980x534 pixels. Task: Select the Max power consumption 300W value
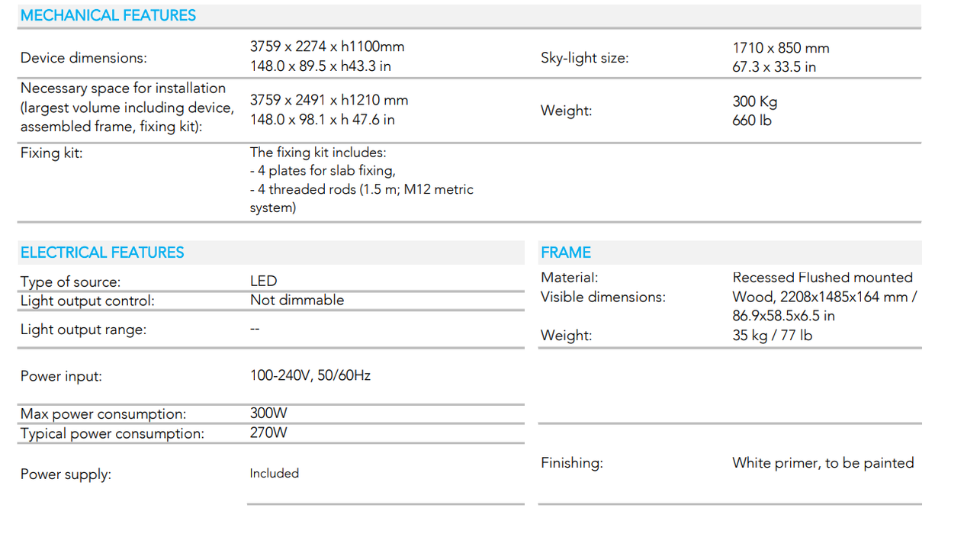tap(268, 413)
